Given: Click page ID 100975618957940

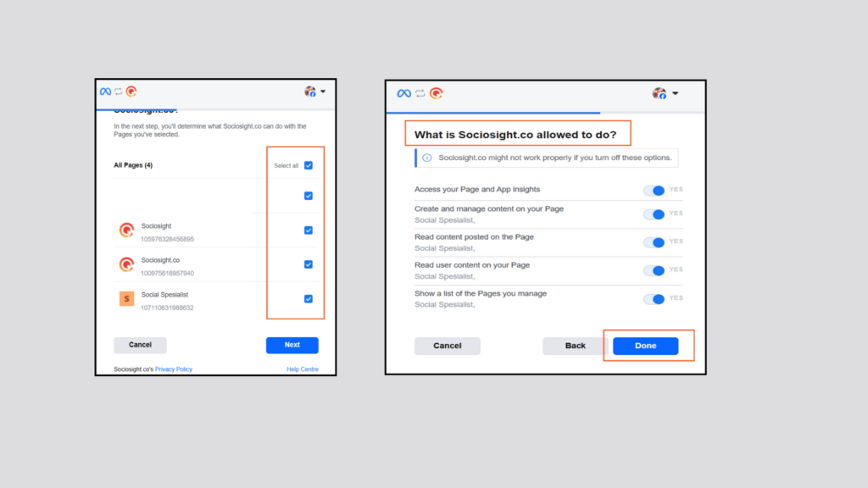Looking at the screenshot, I should coord(167,274).
